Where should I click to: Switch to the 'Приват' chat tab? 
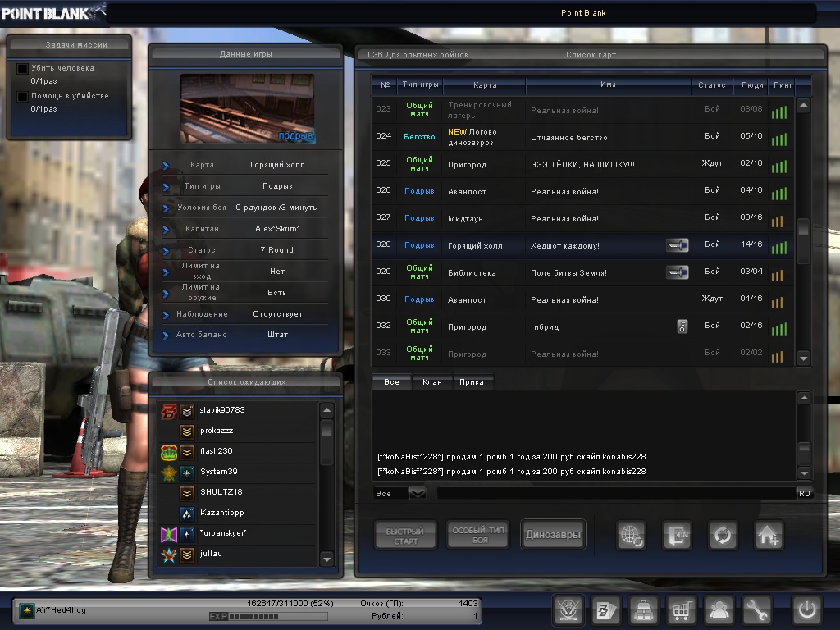pyautogui.click(x=473, y=382)
